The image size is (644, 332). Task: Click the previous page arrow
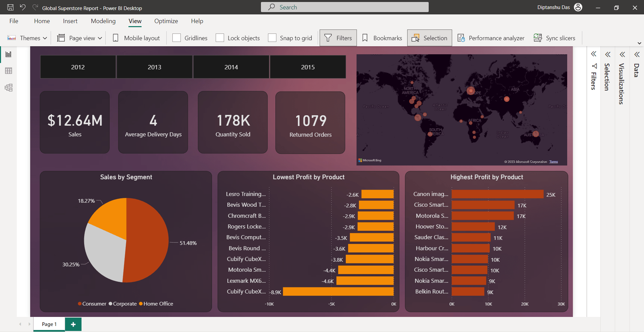[20, 324]
